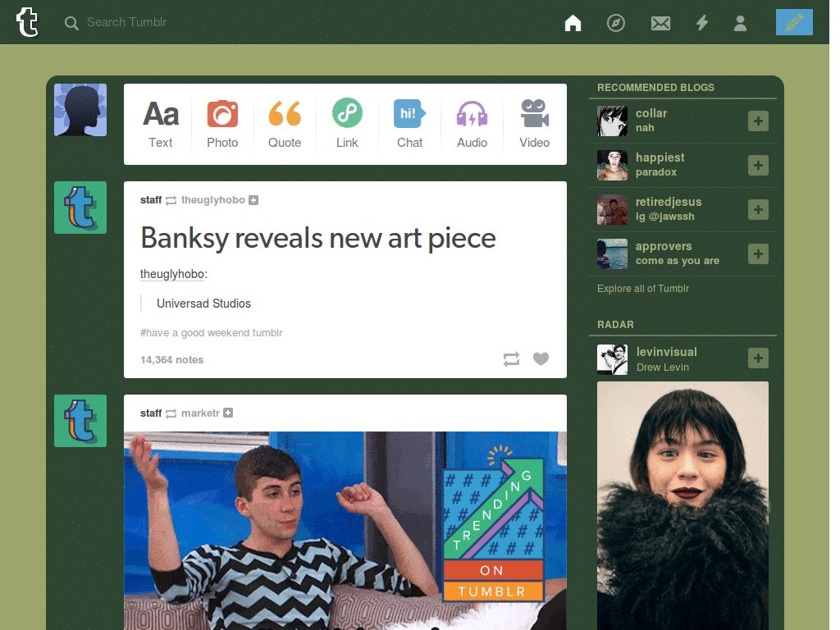Follow marketr with the plus icon

[x=228, y=413]
